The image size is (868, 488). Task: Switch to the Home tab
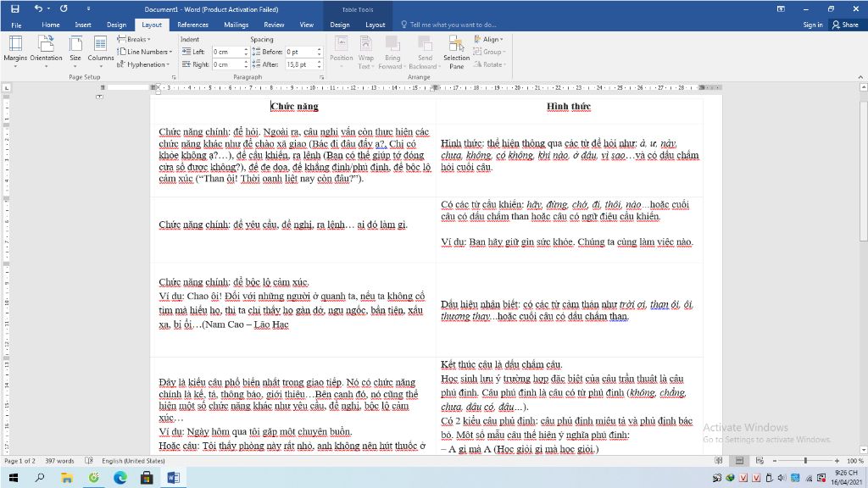pyautogui.click(x=50, y=25)
